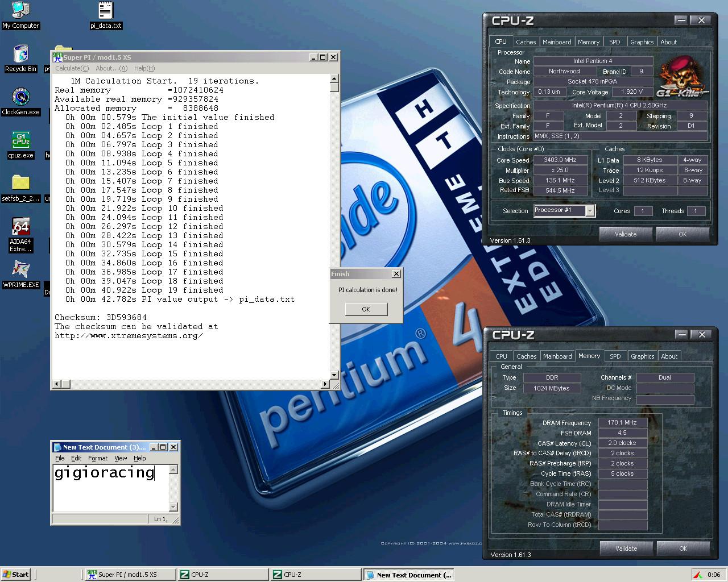Screen dimensions: 728x582
Task: Click the New Text Document notepad icon
Action: (57, 447)
